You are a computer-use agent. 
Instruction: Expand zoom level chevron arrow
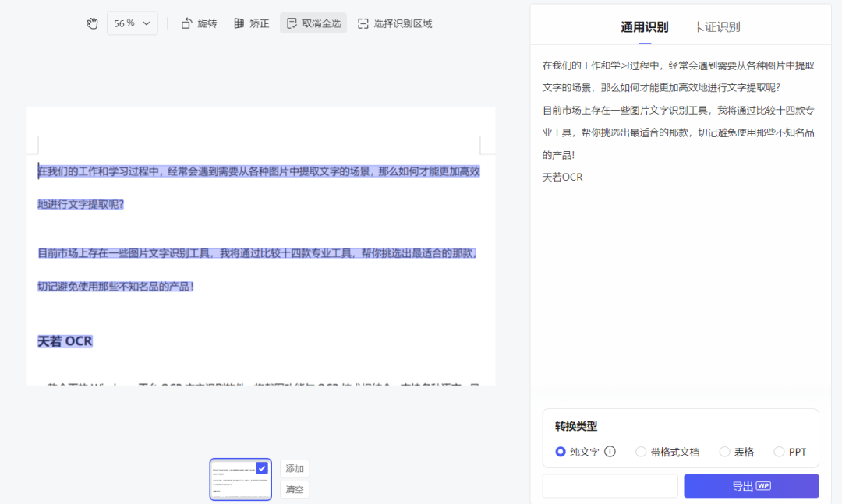coord(147,23)
